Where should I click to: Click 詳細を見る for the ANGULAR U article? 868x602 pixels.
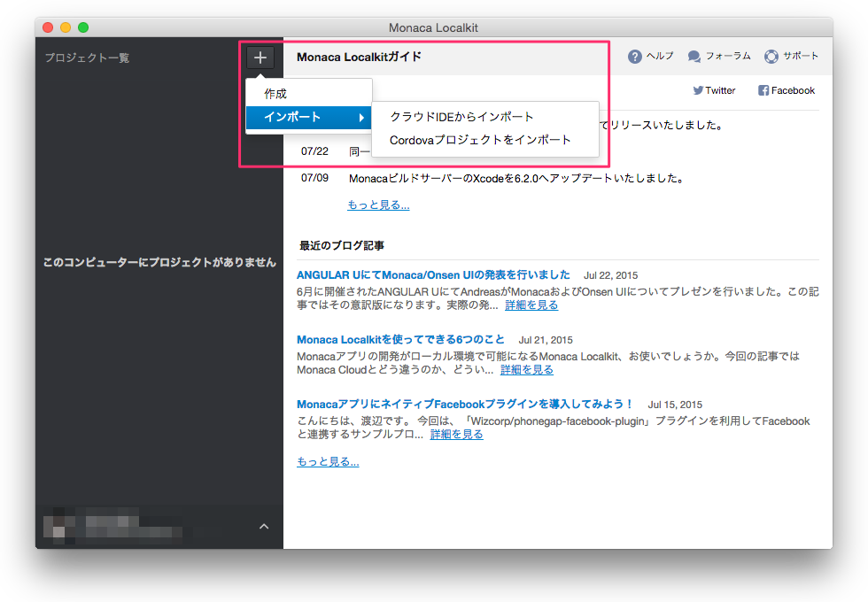pos(531,305)
